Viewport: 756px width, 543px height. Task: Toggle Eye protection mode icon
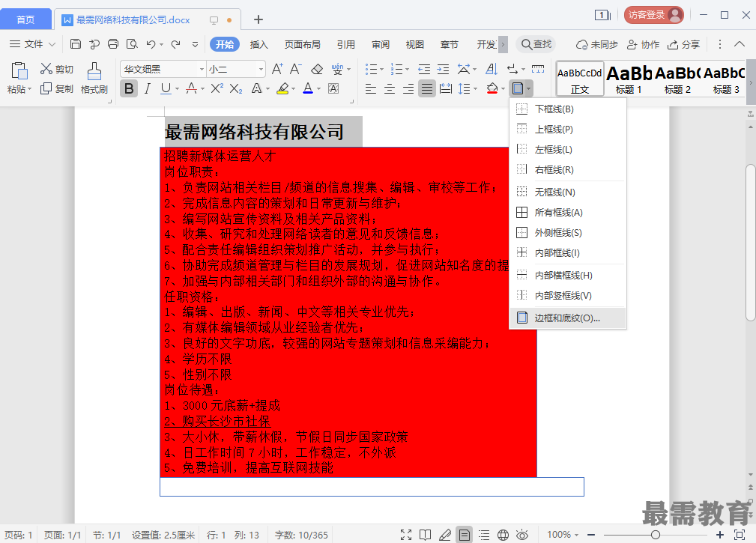[522, 535]
